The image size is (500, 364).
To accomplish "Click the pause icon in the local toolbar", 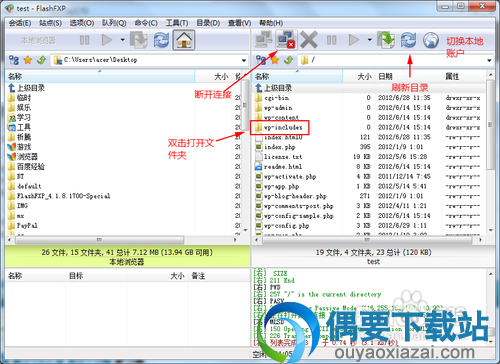I will [x=84, y=40].
